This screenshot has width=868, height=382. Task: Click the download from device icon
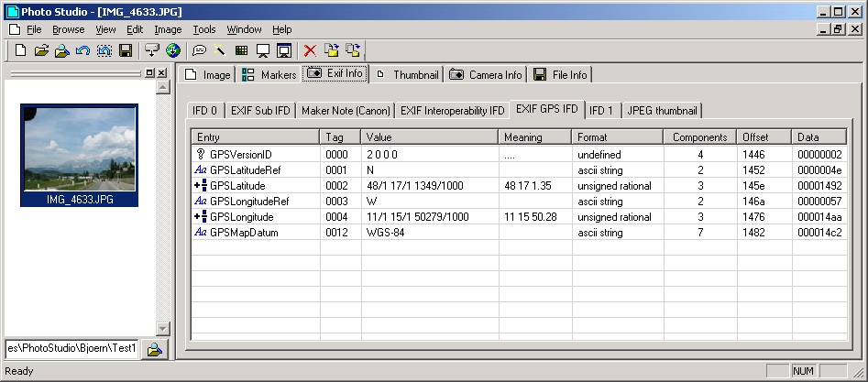[152, 51]
